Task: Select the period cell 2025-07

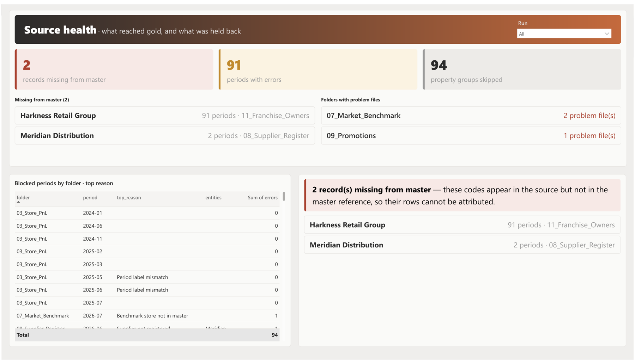Action: 92,303
